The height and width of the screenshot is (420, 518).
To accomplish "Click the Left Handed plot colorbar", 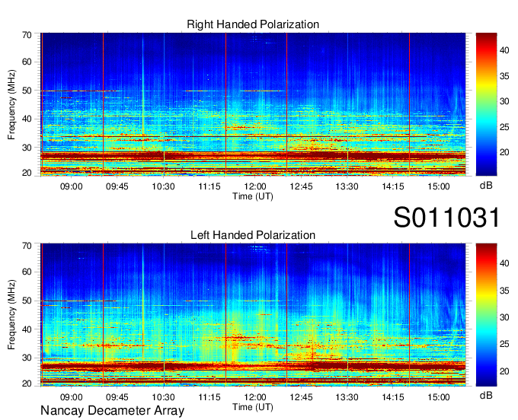I will tap(486, 315).
